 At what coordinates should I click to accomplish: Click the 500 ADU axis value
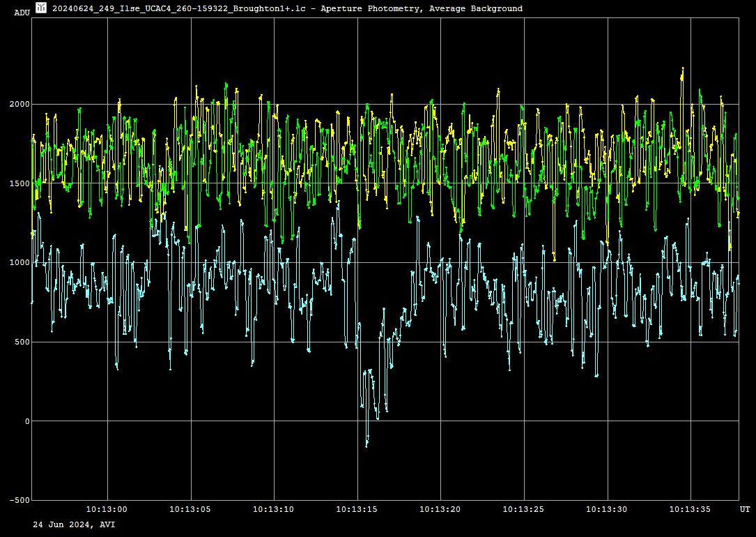pyautogui.click(x=22, y=342)
